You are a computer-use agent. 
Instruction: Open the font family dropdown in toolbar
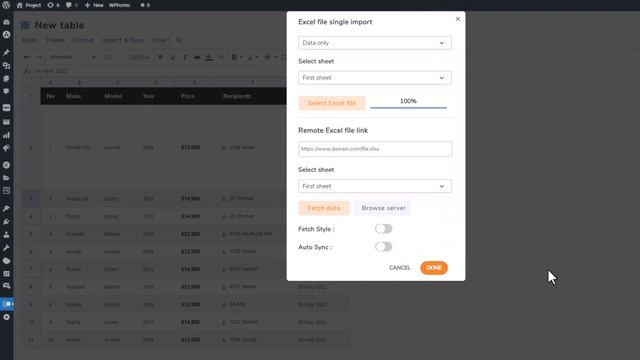click(72, 57)
